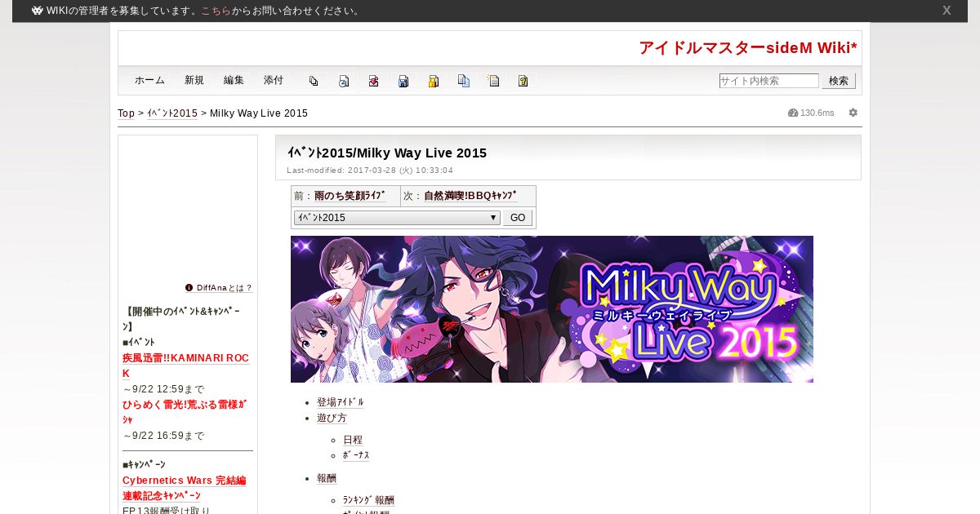Click the new page sparkle icon
This screenshot has height=514, width=980.
coord(493,81)
